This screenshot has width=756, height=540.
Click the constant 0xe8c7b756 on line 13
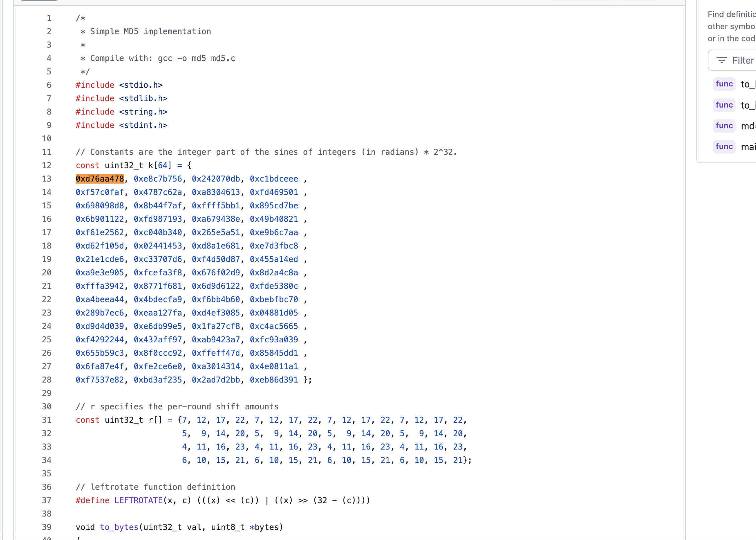[x=158, y=179]
